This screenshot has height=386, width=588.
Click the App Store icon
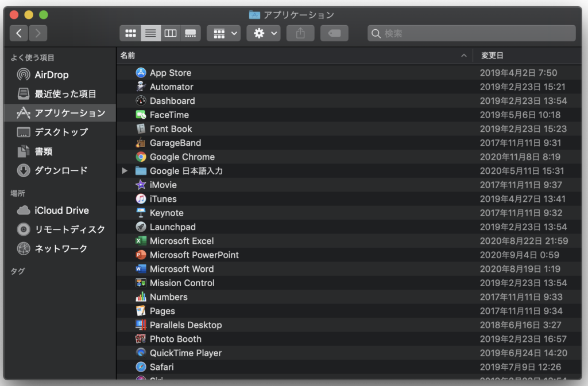pos(141,73)
